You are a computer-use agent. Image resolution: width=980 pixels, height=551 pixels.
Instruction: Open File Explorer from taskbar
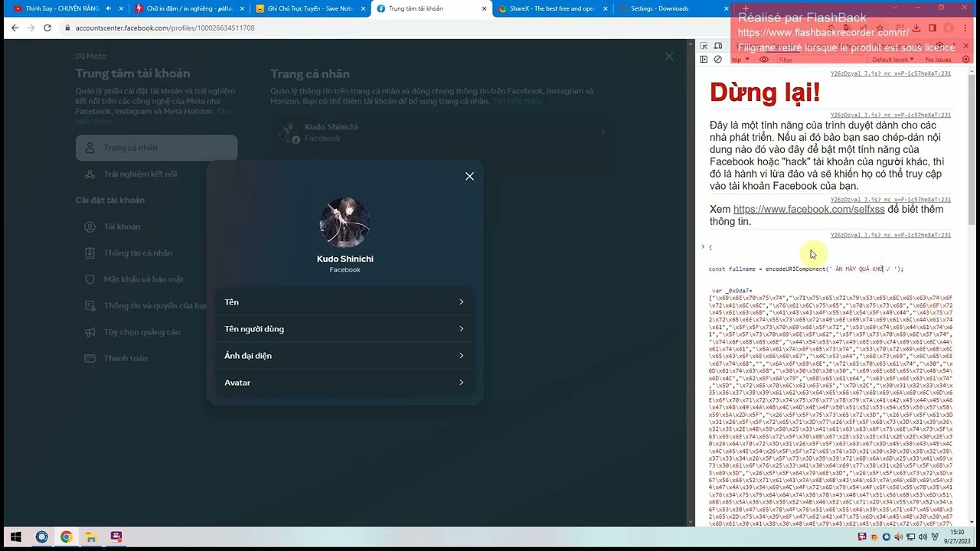tap(91, 537)
